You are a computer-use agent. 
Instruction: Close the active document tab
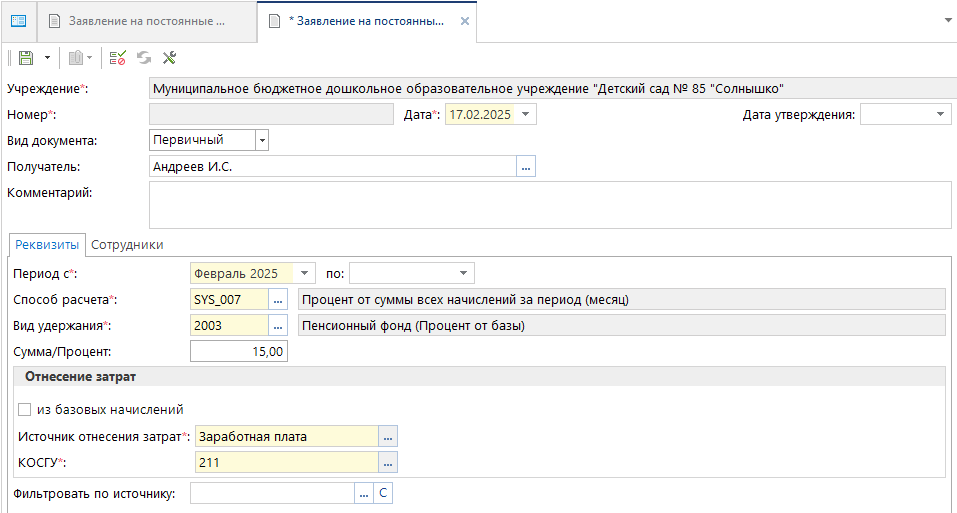coord(463,21)
